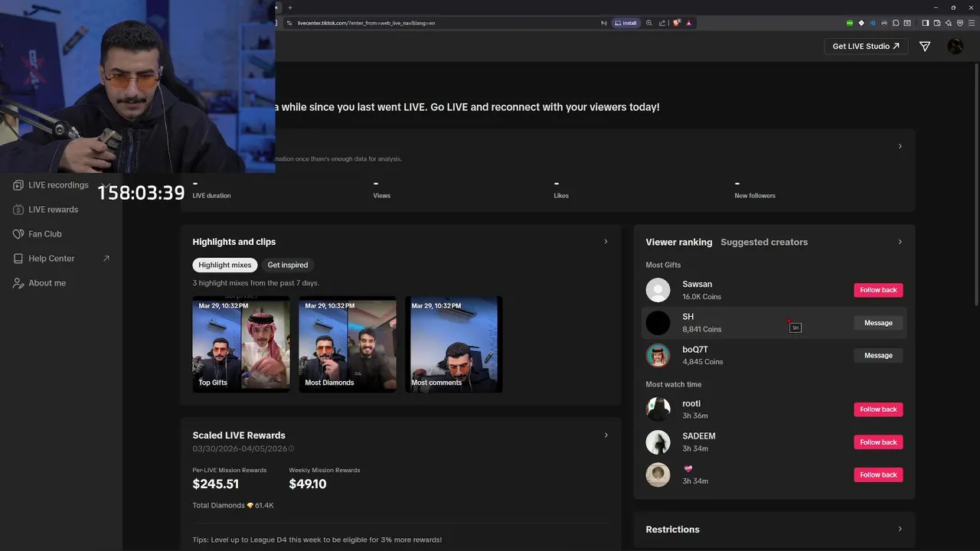Follow back the heart-emoji viewer

point(878,474)
